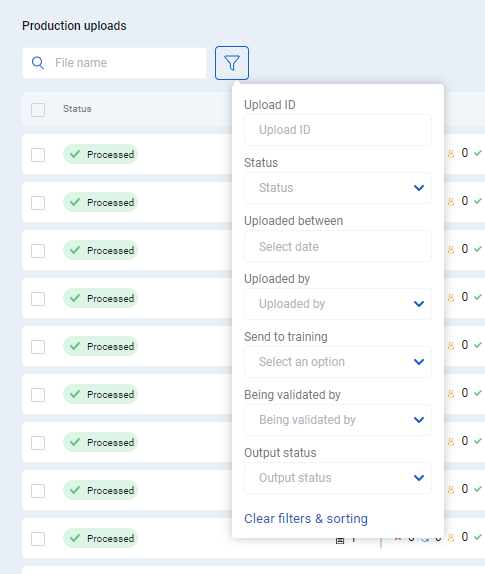Focus the File name search field
This screenshot has width=485, height=574.
(x=115, y=63)
